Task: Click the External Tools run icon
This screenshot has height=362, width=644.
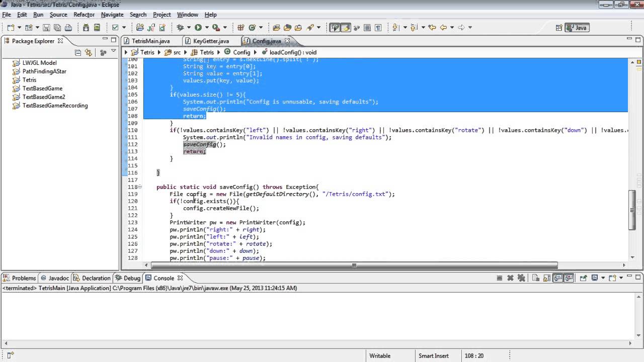Action: (216, 28)
